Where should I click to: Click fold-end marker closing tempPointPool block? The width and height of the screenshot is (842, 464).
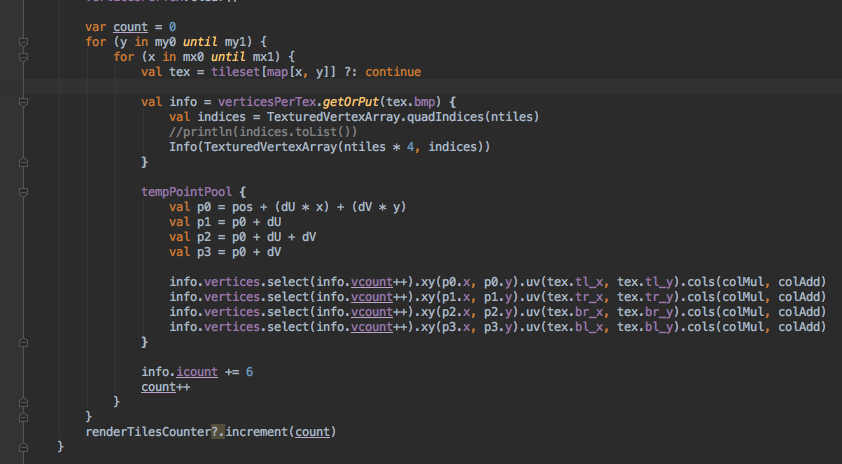pos(23,341)
